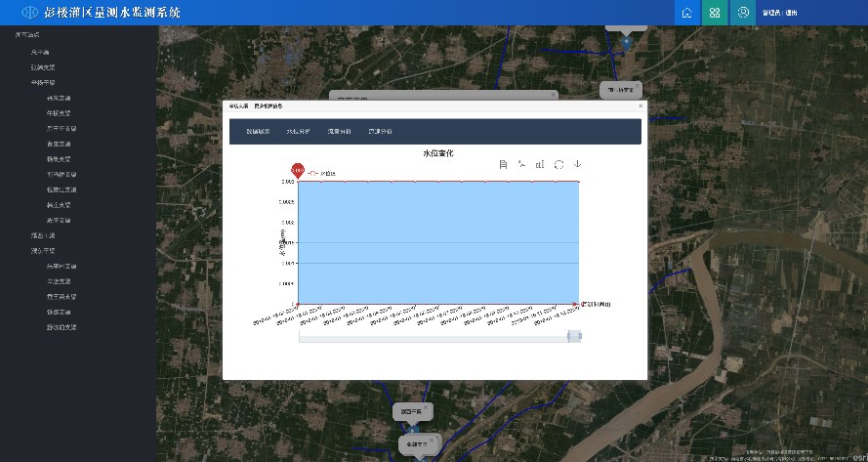This screenshot has width=868, height=462.
Task: Click the Home icon in header
Action: [687, 13]
